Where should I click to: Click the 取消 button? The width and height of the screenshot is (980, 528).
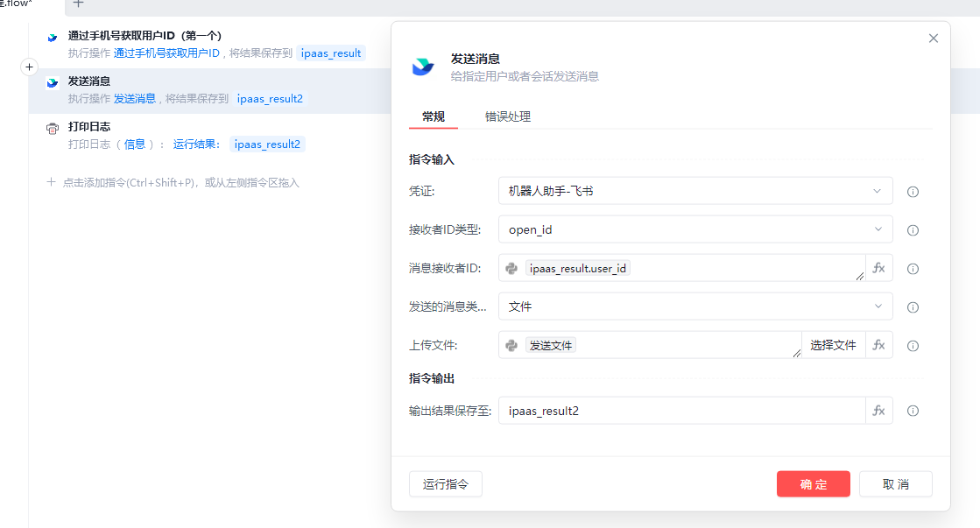pyautogui.click(x=895, y=484)
